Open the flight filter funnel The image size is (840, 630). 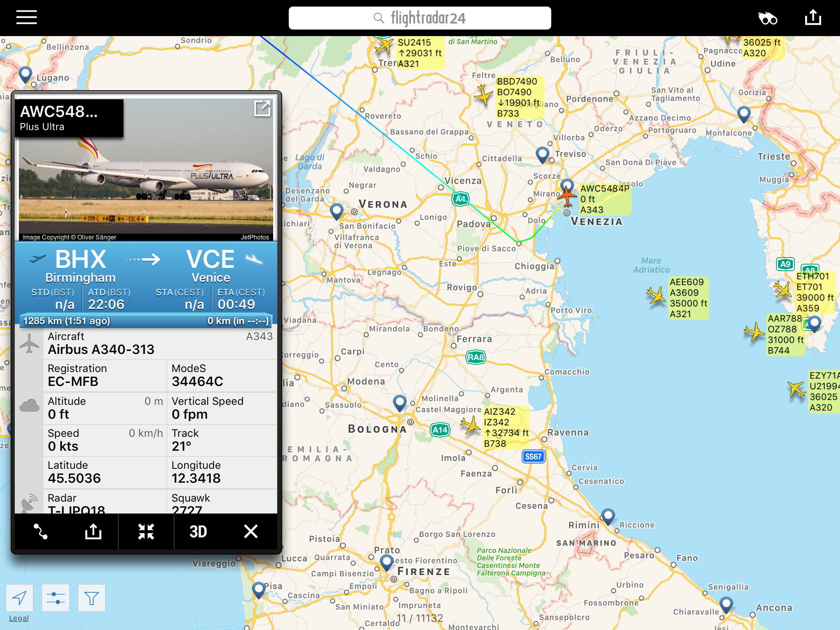[x=91, y=598]
